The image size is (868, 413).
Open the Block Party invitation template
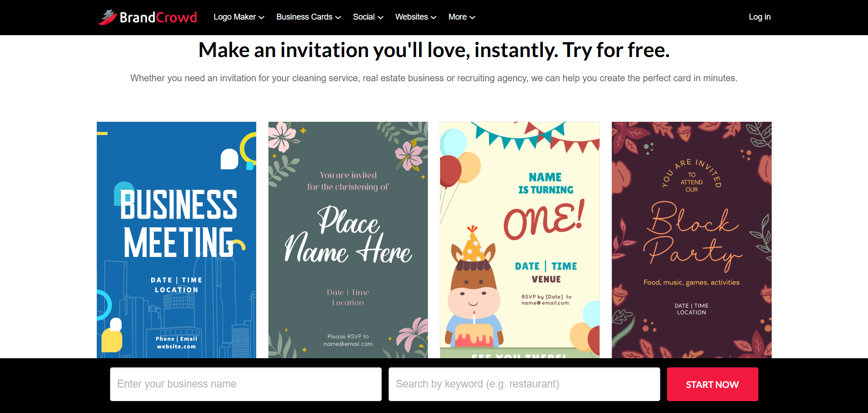[x=691, y=240]
